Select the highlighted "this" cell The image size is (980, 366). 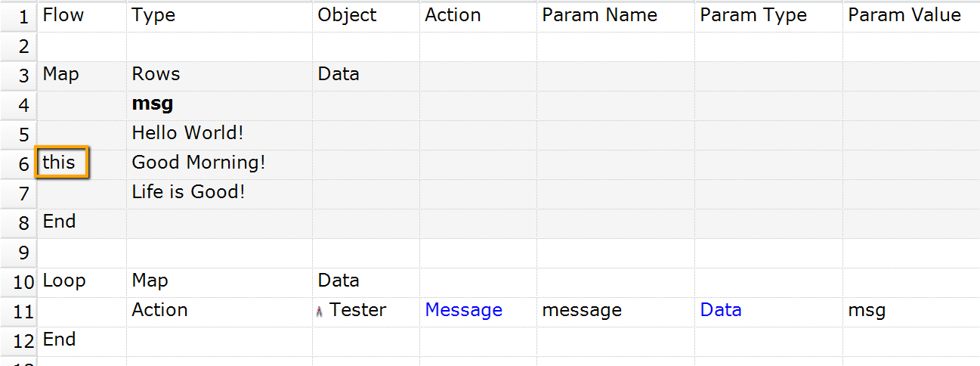[x=62, y=163]
